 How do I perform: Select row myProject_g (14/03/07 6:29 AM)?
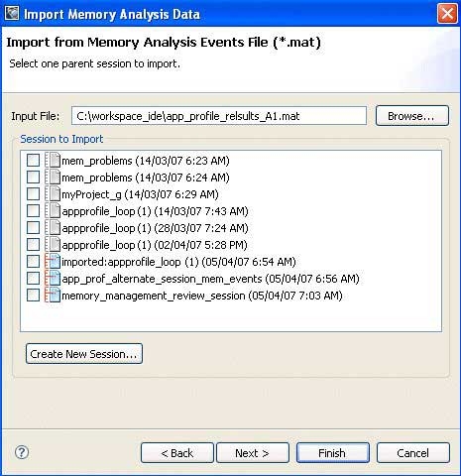point(140,194)
